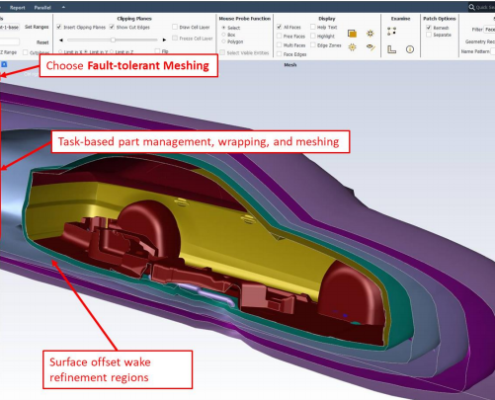Enable the Face Edges checkbox

pyautogui.click(x=279, y=54)
